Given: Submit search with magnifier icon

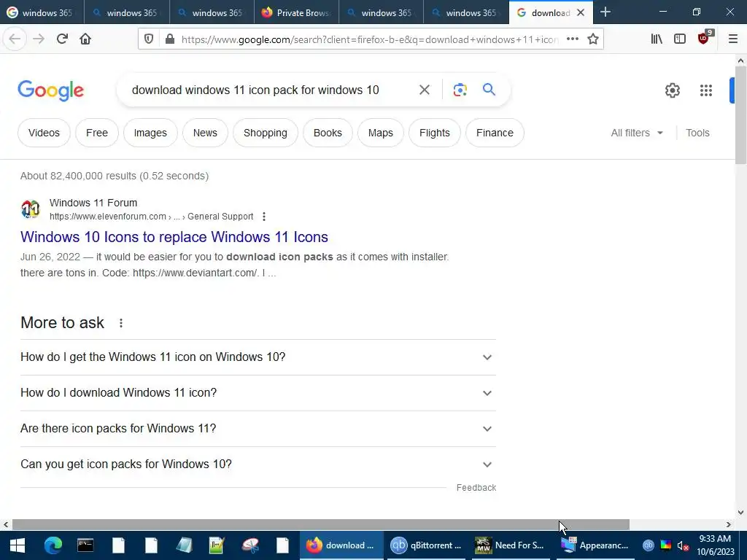Looking at the screenshot, I should [489, 90].
